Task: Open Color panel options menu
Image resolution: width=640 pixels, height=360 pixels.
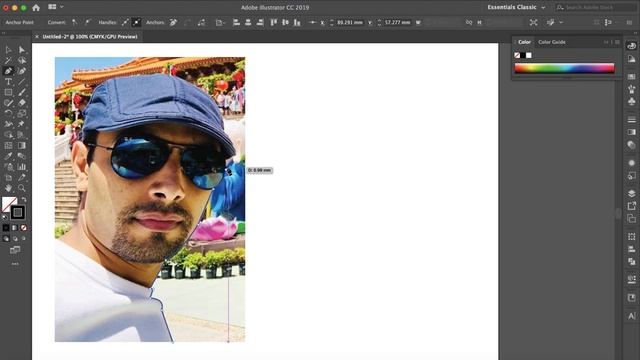Action: 618,42
